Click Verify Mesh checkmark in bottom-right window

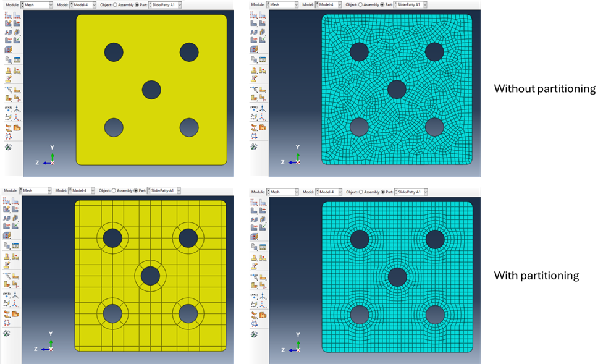[x=263, y=227]
